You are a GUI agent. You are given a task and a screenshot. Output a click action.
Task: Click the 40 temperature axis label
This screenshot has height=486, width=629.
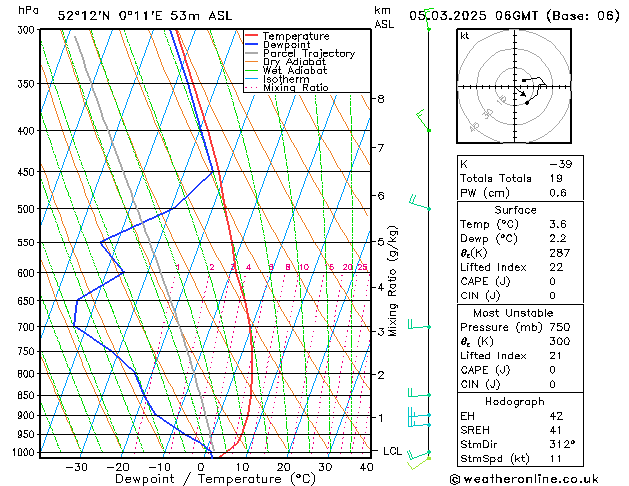click(367, 467)
